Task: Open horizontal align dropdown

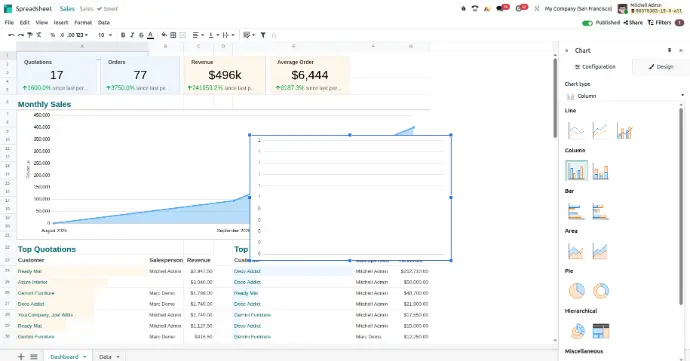Action: point(198,35)
